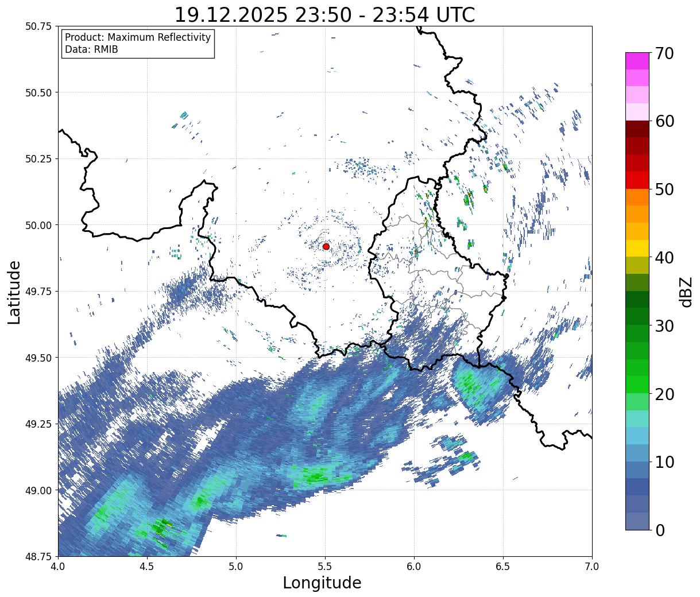Click the light cyan swatch below the 20 tick
Screen dimensions: 700x597
637,418
